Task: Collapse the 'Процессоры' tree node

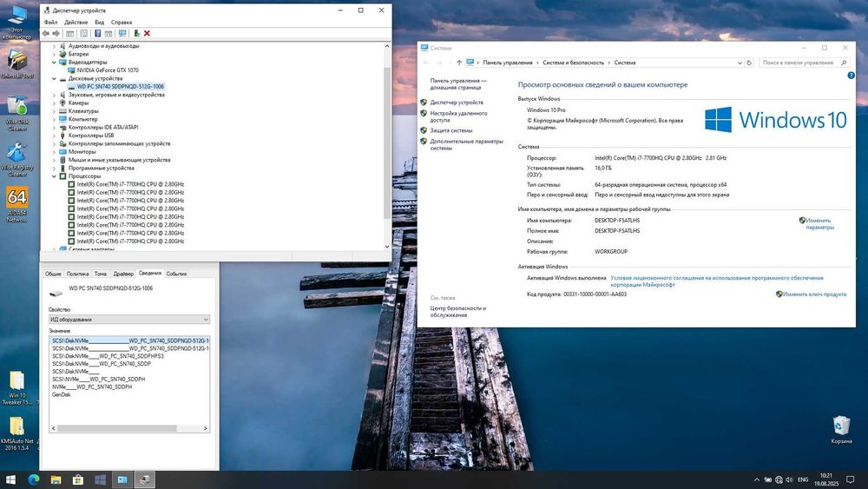Action: [54, 176]
